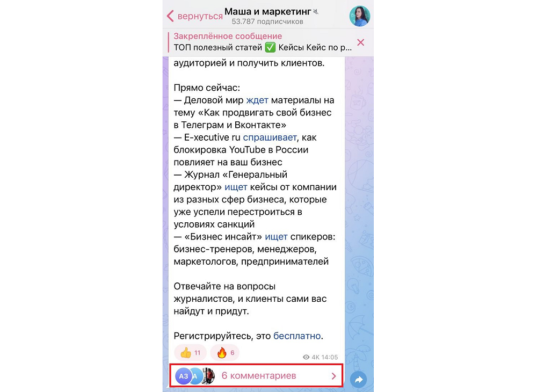Toggle the thumbs up reaction

(191, 353)
